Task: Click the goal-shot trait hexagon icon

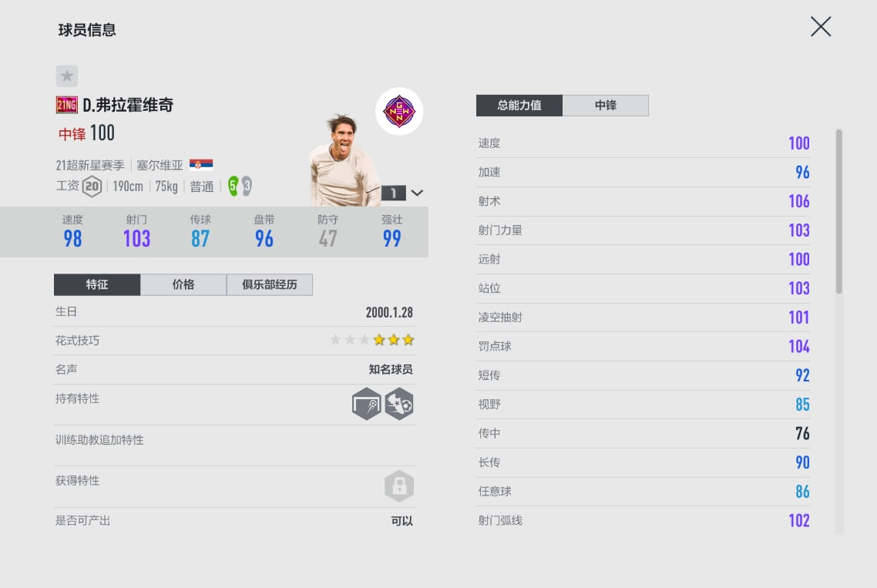Action: point(367,404)
